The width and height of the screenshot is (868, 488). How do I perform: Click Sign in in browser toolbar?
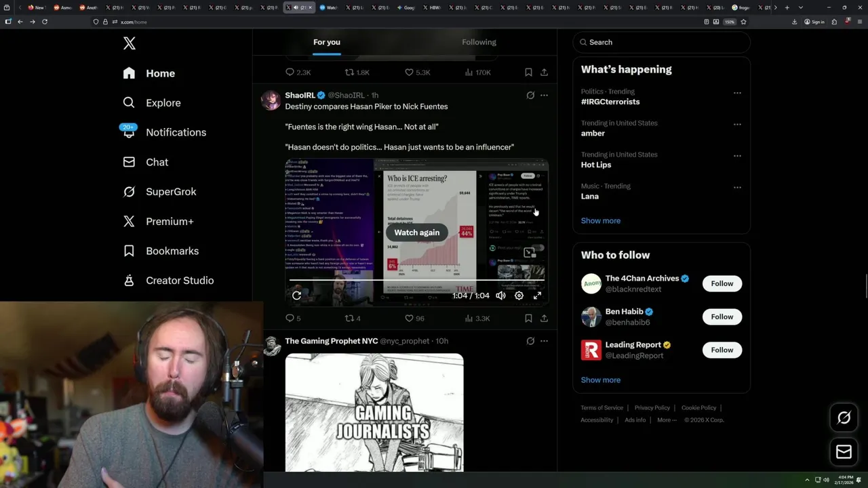814,22
